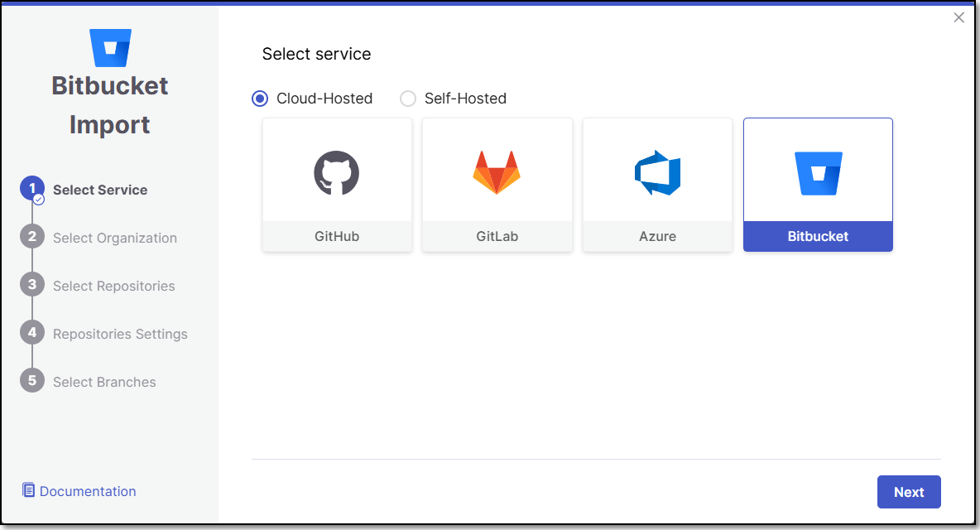Go to Select Branches step

(x=104, y=382)
